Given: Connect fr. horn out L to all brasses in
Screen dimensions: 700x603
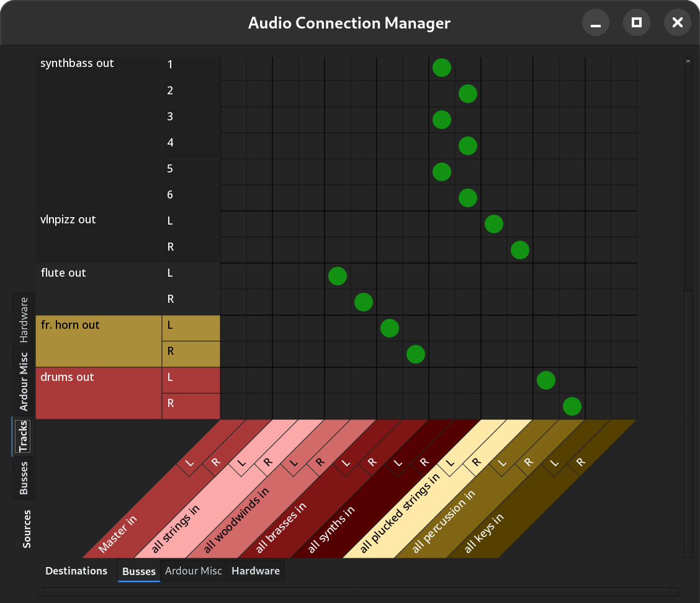Looking at the screenshot, I should click(x=390, y=328).
